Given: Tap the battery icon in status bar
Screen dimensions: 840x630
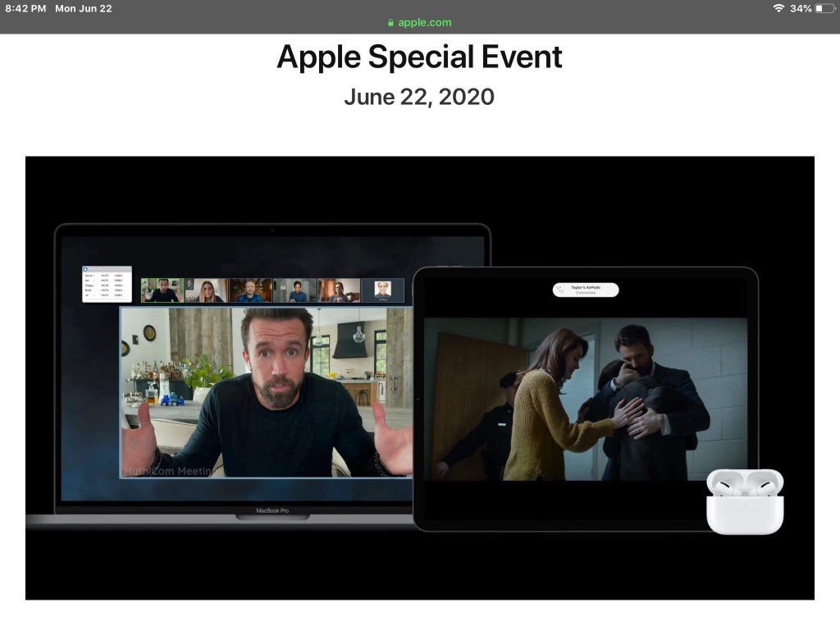Looking at the screenshot, I should tap(824, 8).
